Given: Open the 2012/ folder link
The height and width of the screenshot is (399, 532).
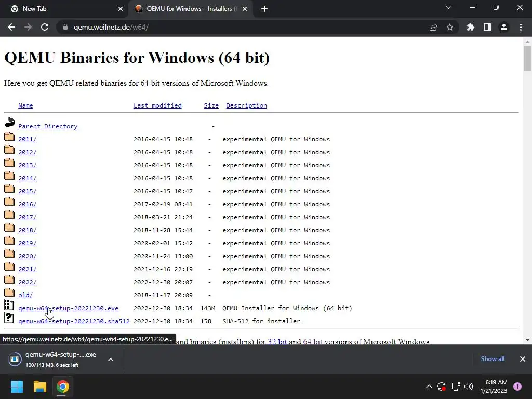Looking at the screenshot, I should click(28, 152).
